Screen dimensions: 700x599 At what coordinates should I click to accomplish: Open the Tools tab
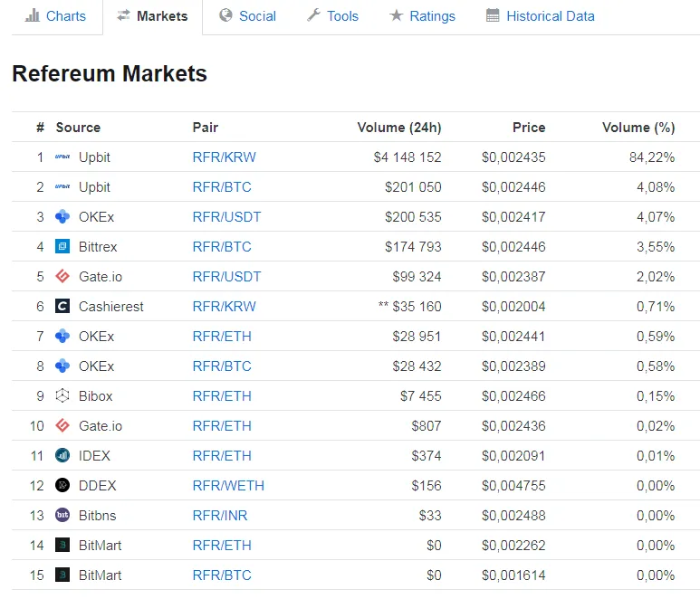tap(332, 16)
